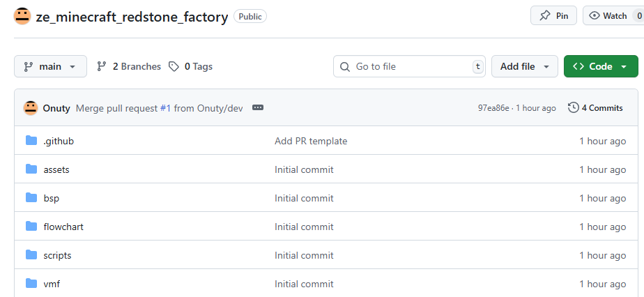
Task: View the 0 Tags list
Action: click(190, 67)
